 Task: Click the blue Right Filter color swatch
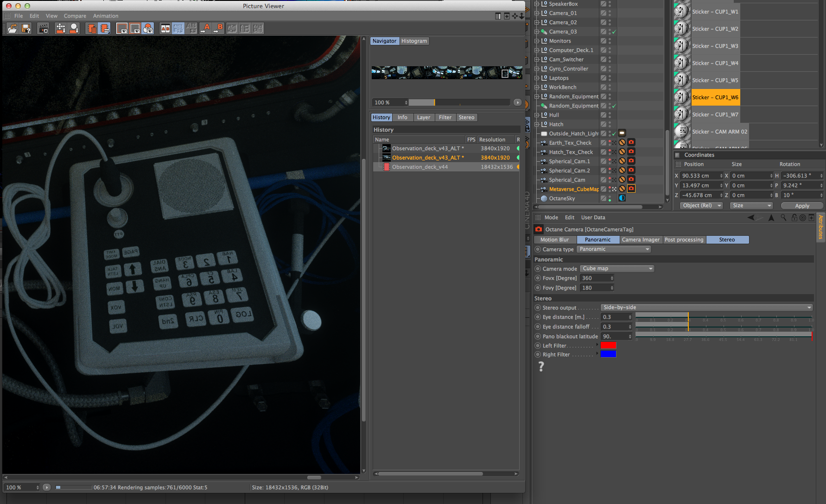[608, 354]
